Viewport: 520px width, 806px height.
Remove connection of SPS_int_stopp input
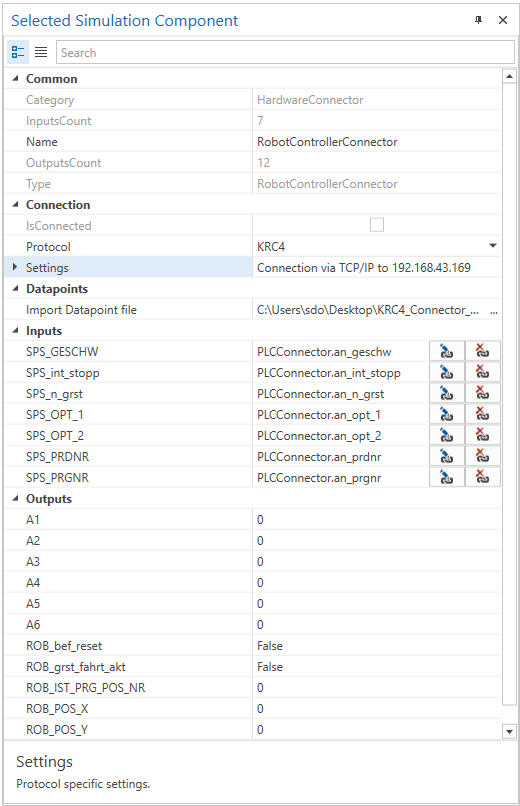coord(482,373)
